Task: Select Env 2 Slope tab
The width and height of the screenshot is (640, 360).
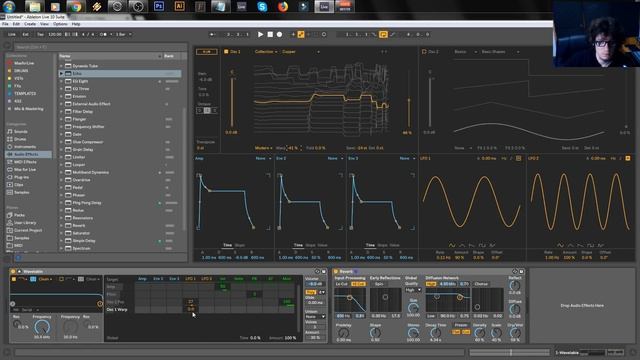Action: point(311,245)
